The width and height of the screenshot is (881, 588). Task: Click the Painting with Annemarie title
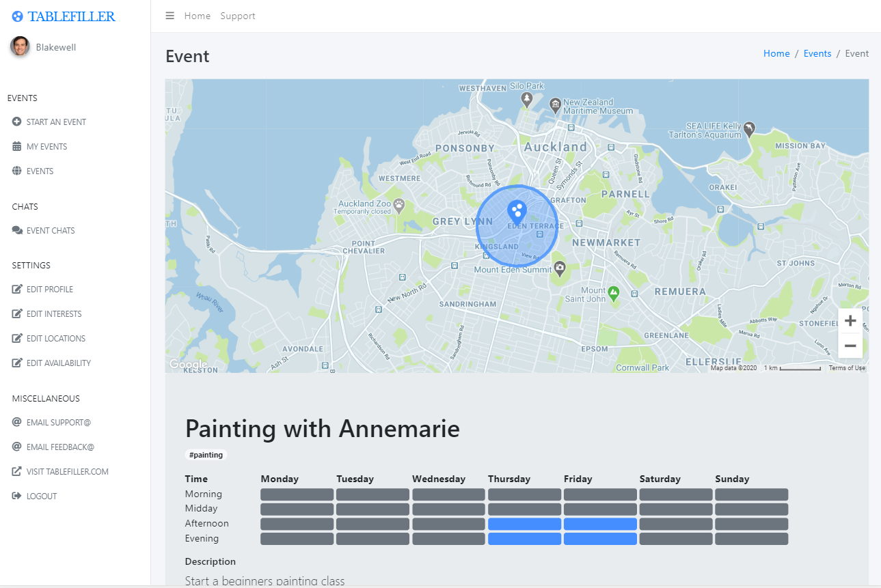[x=323, y=429]
